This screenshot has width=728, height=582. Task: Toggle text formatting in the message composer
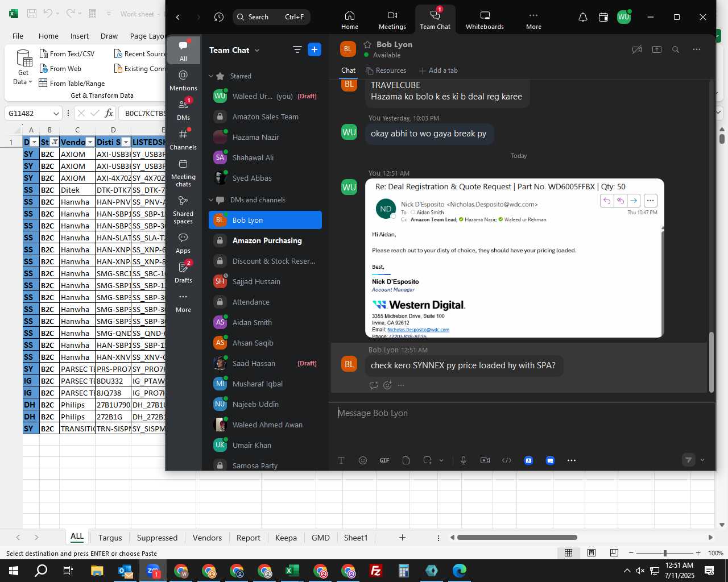(341, 460)
